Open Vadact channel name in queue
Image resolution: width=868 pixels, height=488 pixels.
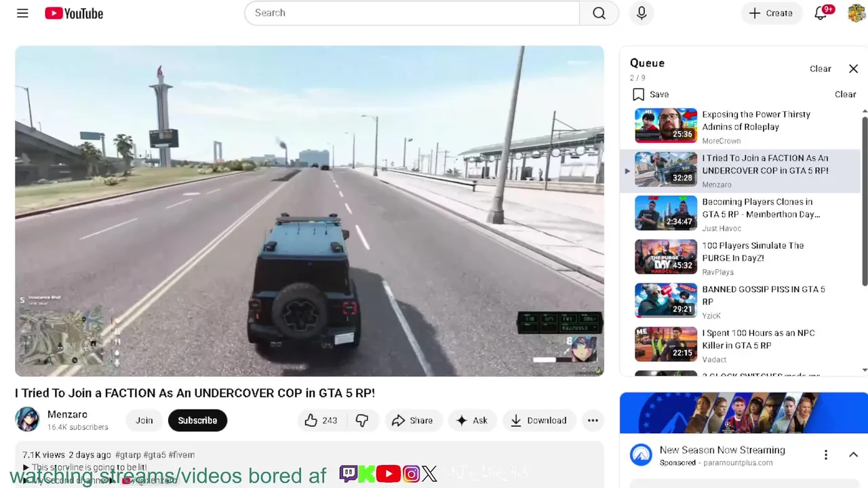[714, 359]
